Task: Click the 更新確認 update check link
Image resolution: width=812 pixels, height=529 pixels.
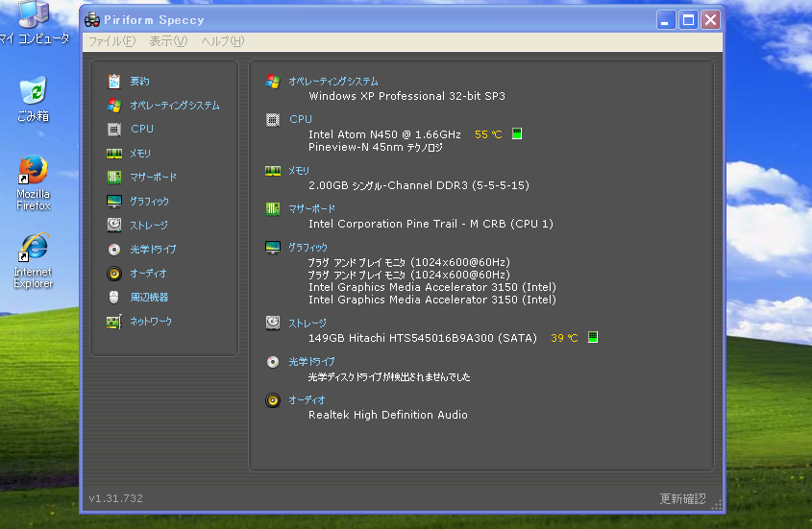Action: (x=682, y=498)
